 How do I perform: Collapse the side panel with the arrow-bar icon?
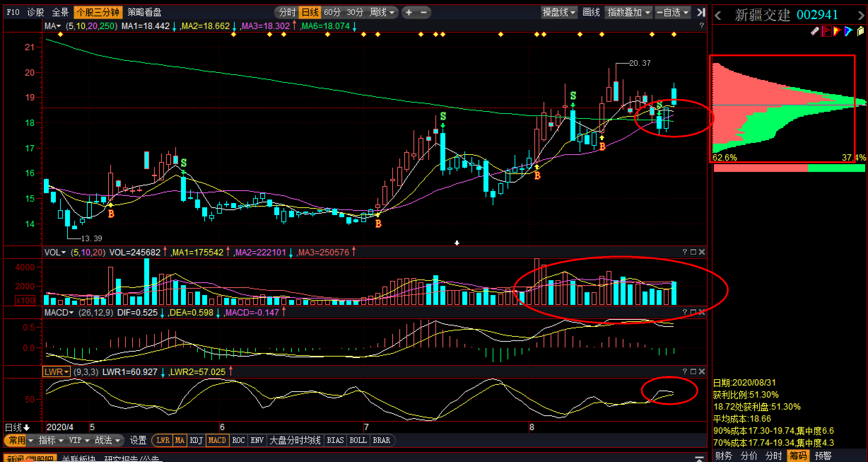click(x=701, y=12)
